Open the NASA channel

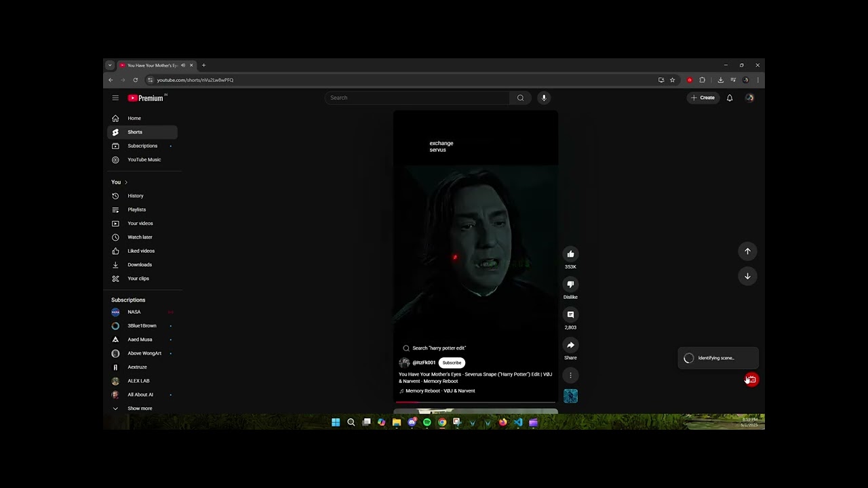coord(142,312)
